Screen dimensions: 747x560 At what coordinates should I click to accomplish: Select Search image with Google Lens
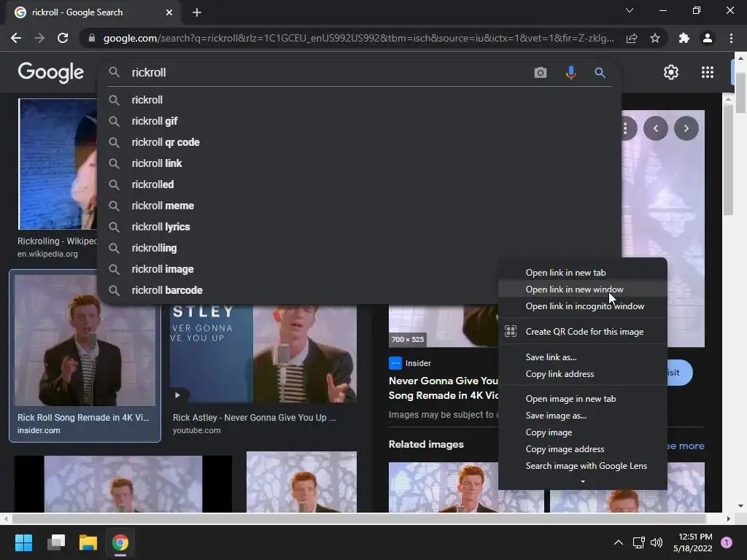583,466
